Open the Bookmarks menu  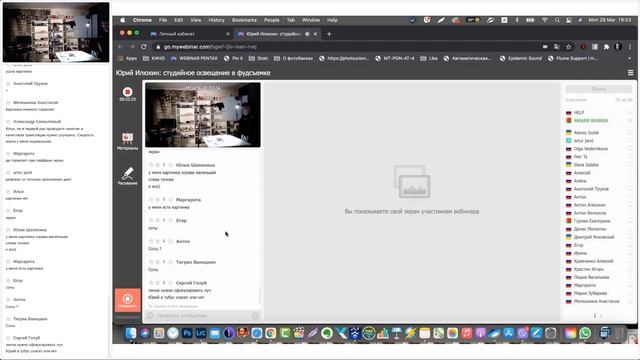click(x=244, y=20)
